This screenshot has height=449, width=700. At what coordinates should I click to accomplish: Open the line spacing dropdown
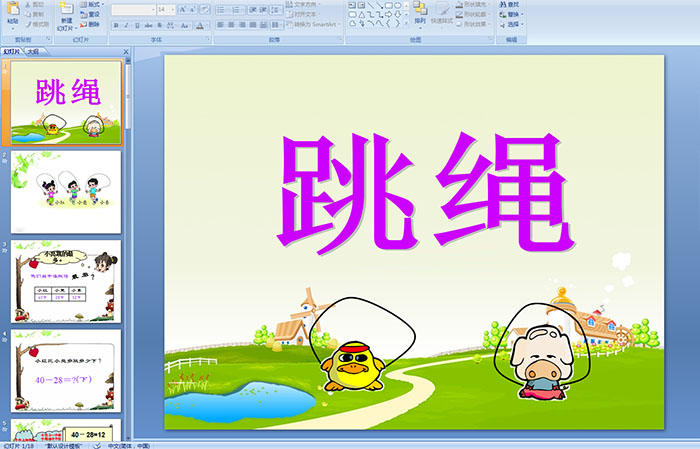pos(276,9)
